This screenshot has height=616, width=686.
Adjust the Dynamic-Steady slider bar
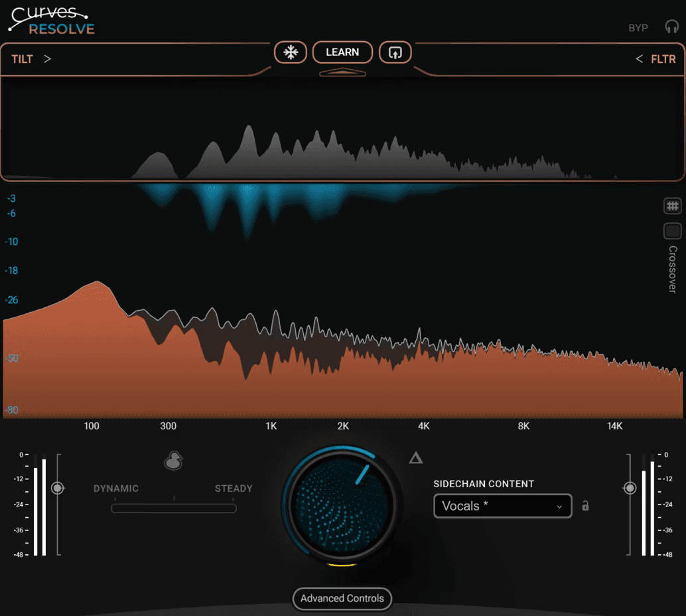pyautogui.click(x=174, y=508)
